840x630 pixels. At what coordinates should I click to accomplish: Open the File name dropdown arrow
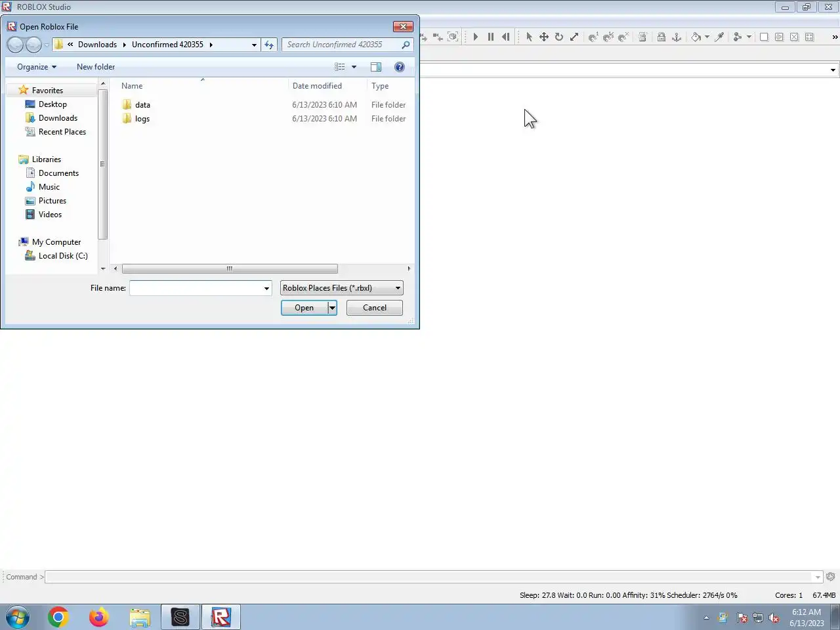click(266, 288)
